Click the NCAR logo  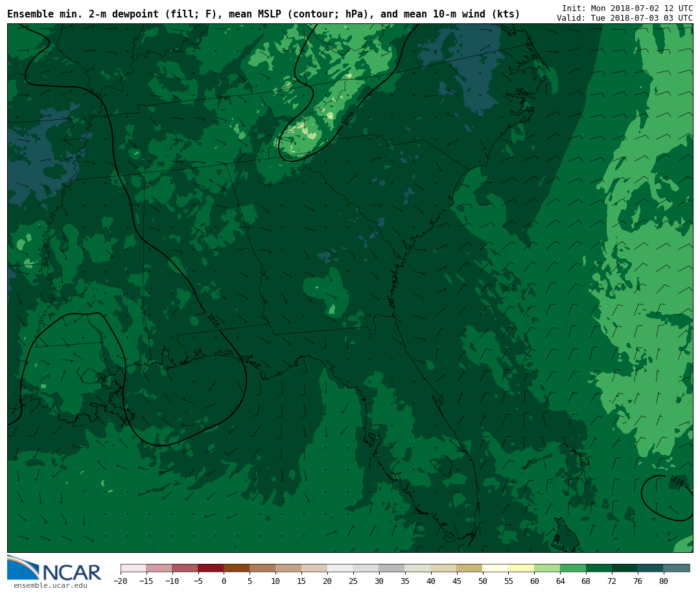[54, 568]
